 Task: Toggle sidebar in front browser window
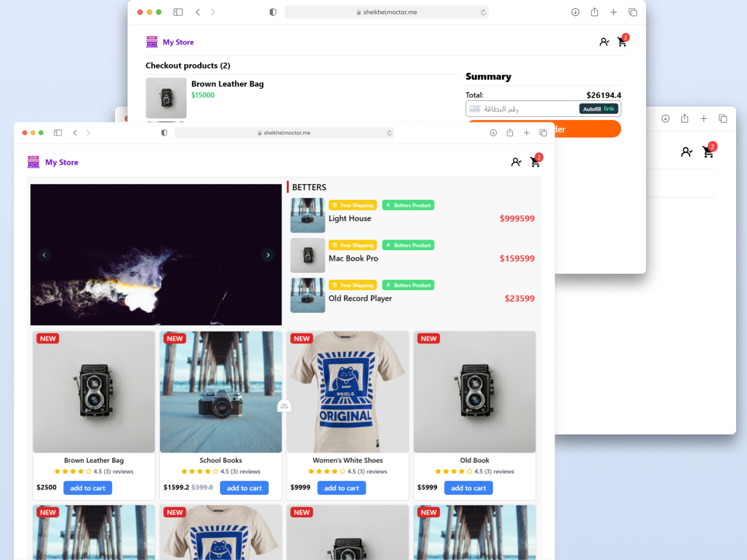click(x=58, y=133)
